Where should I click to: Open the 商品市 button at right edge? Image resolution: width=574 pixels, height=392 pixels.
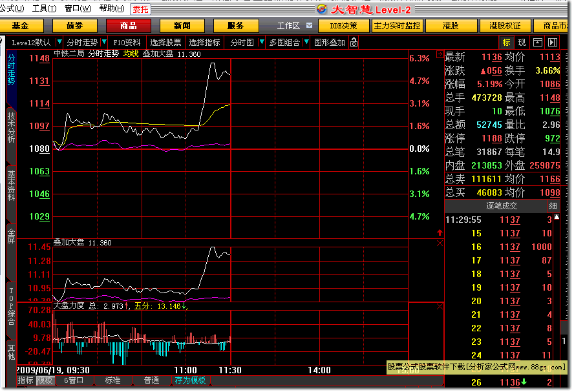[x=551, y=26]
